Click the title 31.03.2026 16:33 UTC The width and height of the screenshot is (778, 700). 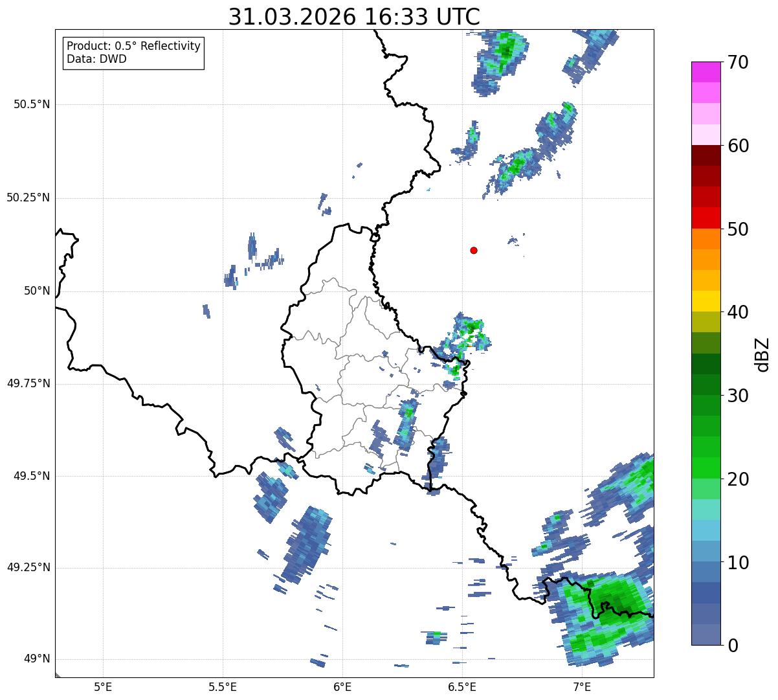[354, 17]
